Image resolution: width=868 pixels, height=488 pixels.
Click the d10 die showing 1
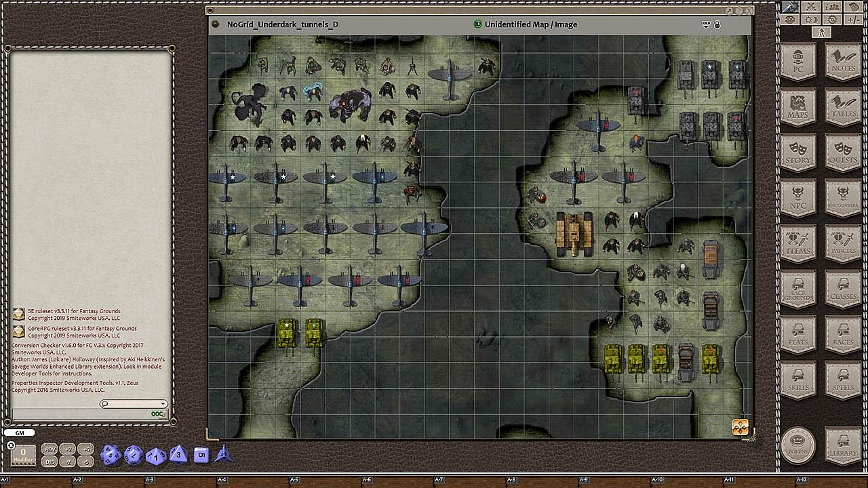pyautogui.click(x=156, y=456)
